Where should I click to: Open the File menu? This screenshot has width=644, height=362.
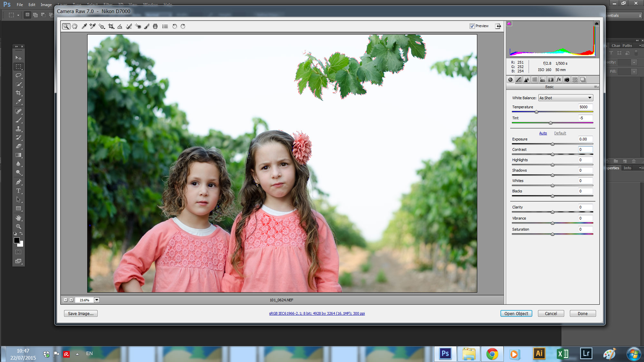(20, 5)
